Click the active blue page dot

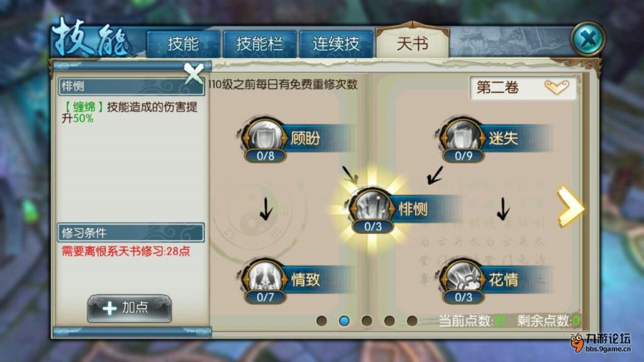click(344, 321)
